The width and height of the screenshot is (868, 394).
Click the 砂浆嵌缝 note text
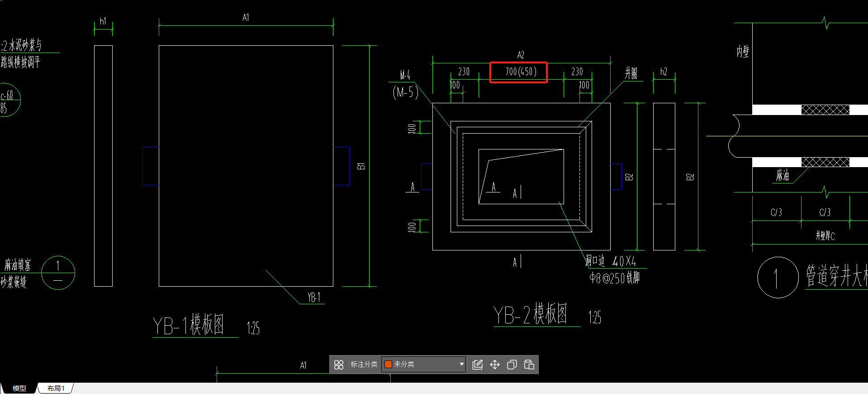14,282
